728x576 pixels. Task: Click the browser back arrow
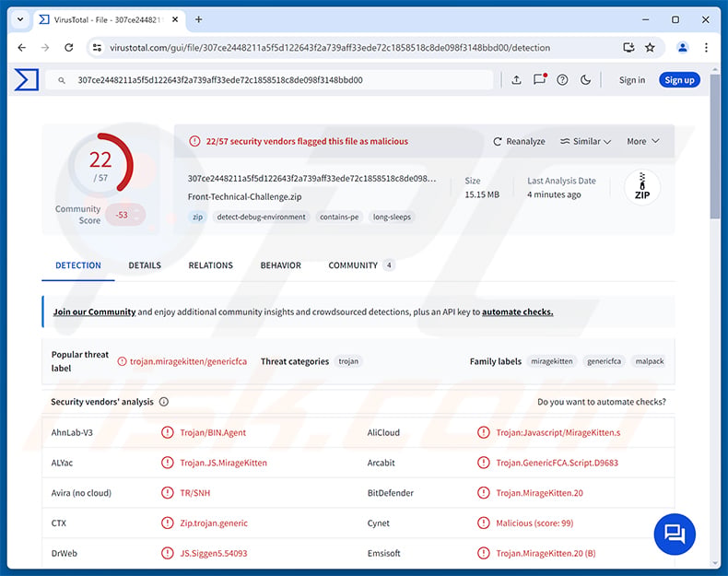point(22,47)
